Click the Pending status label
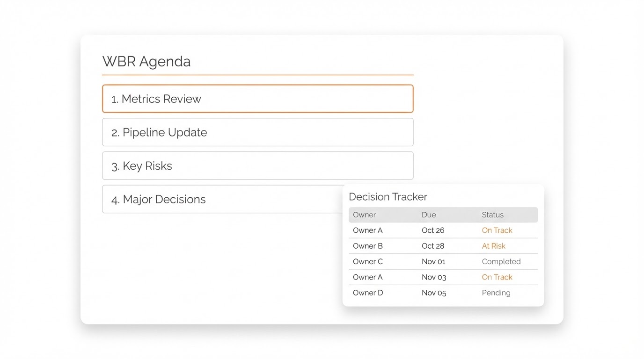The width and height of the screenshot is (644, 359). point(496,293)
